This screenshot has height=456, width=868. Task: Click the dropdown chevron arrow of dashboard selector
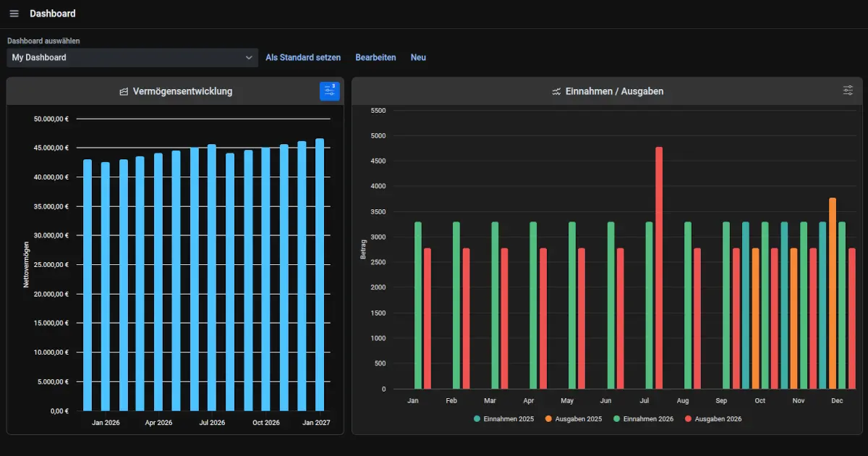click(x=248, y=58)
